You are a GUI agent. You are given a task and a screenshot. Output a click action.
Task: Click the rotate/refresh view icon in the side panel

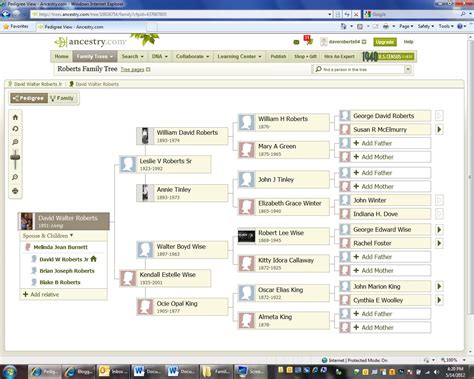(15, 129)
